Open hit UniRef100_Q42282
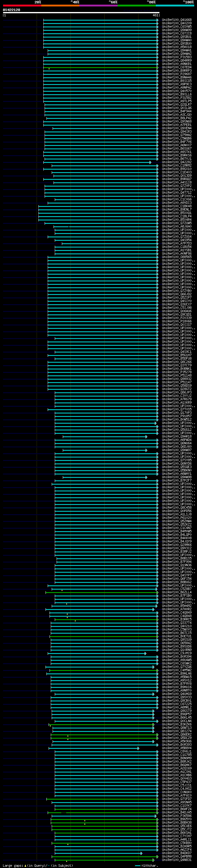Screen dimensions: 197x868 click(177, 162)
